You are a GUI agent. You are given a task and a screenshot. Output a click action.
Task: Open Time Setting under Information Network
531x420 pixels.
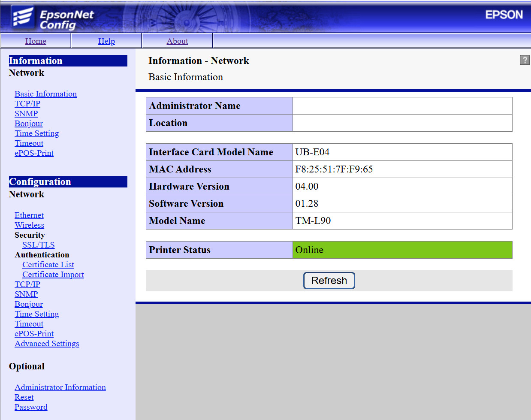tap(36, 133)
